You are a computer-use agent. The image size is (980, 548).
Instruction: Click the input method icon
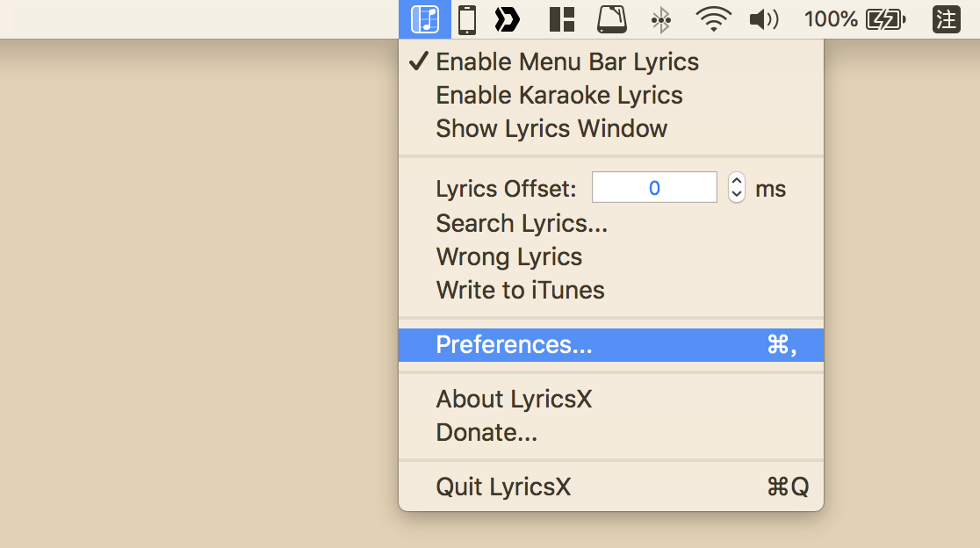point(946,19)
